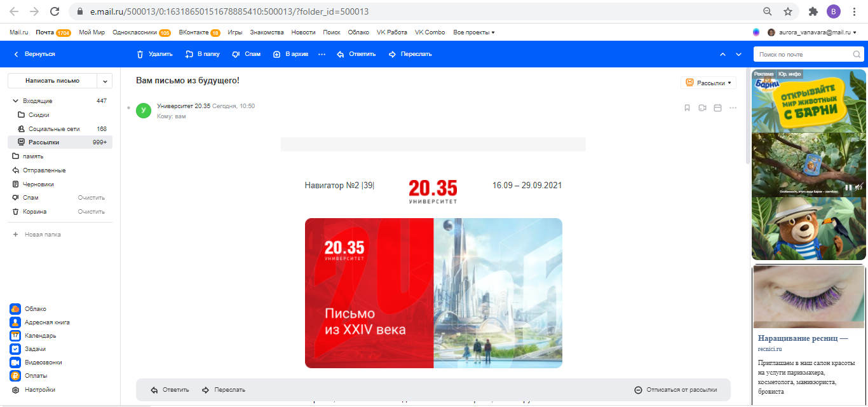Expand the Все проекты dropdown

pyautogui.click(x=474, y=32)
